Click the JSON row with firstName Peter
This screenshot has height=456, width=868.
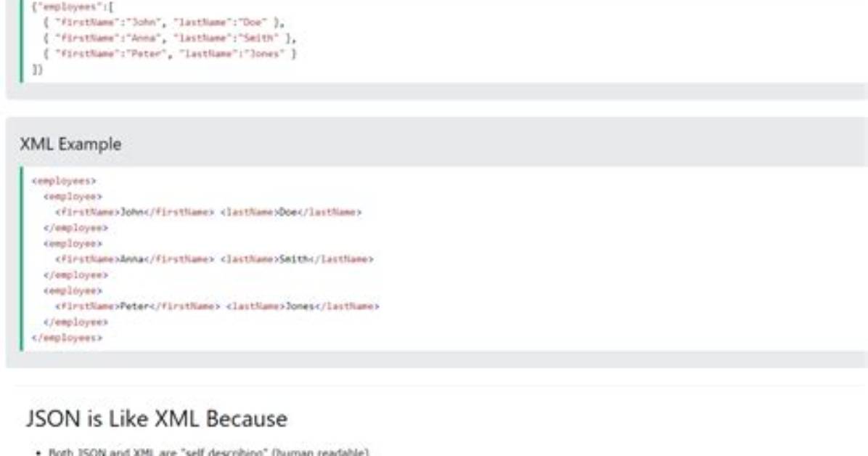[170, 54]
